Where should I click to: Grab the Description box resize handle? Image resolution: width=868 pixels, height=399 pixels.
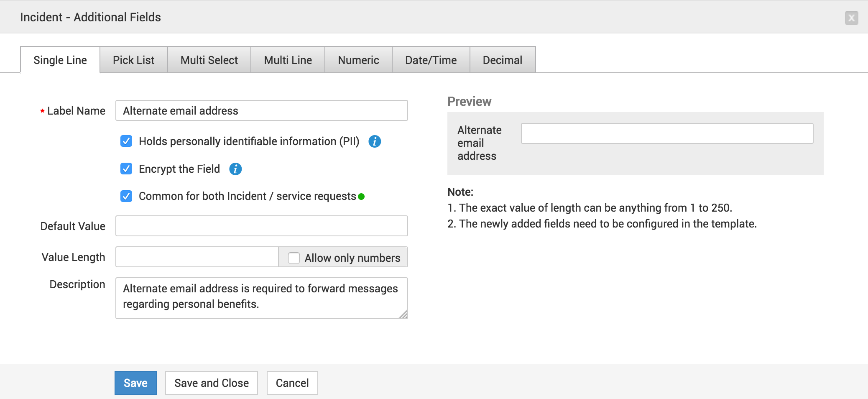click(403, 315)
